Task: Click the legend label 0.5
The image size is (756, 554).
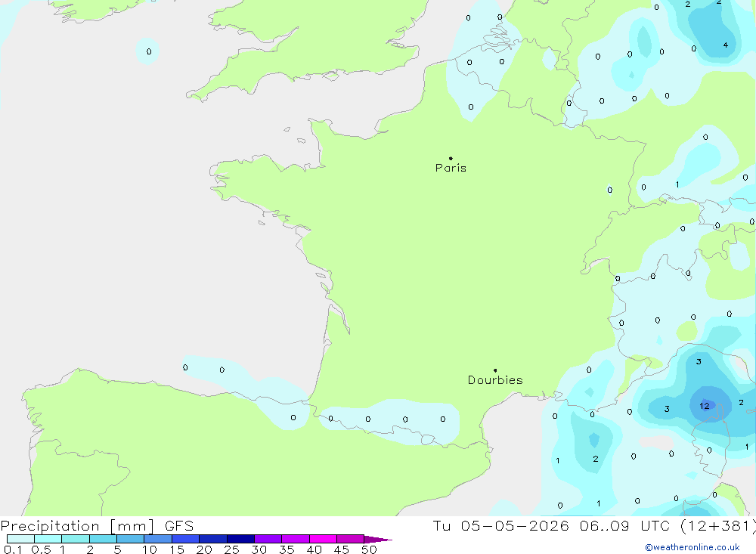Action: point(41,549)
